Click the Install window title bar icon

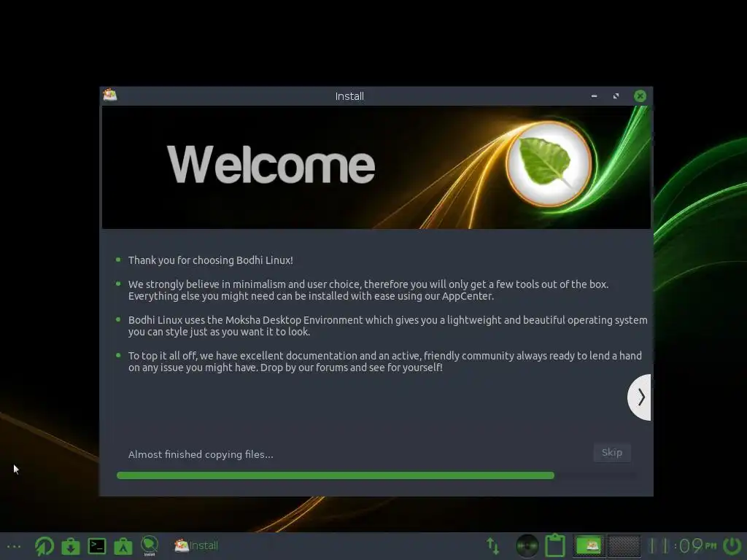pyautogui.click(x=110, y=96)
